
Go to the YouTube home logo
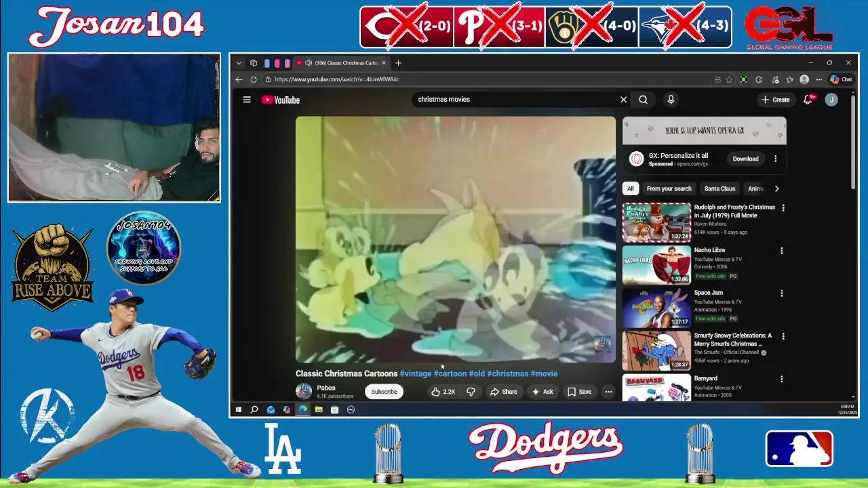(x=281, y=100)
